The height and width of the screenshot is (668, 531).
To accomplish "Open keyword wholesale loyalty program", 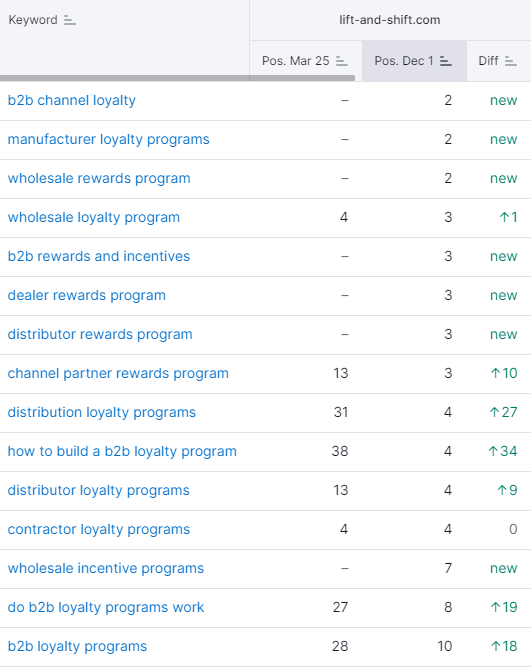I will pos(94,217).
